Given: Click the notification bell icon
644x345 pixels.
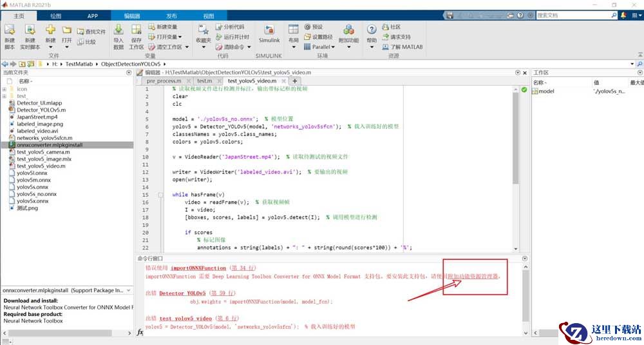Looking at the screenshot, I should [x=623, y=15].
